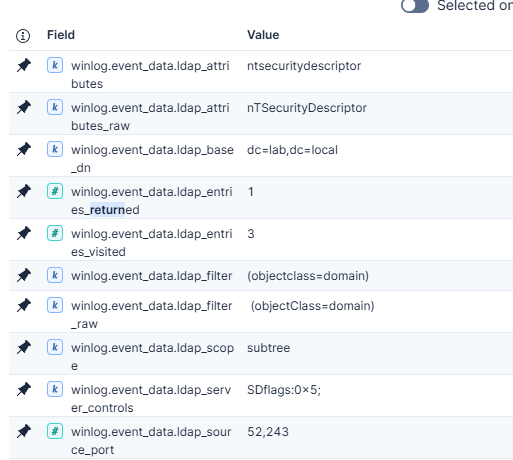Click the winlog.event_data.ldap_entries_visited field name
Viewport: 513px width, 460px height.
(x=152, y=243)
